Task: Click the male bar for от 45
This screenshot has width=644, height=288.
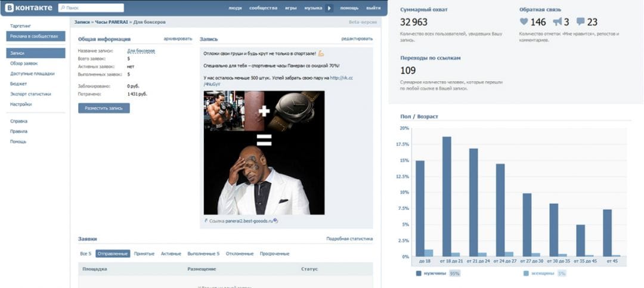Action: pos(608,233)
